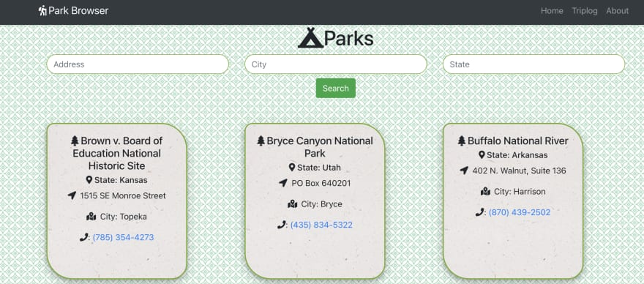
Task: Click the tree icon in the Brown v. Board card
Action: (x=75, y=141)
